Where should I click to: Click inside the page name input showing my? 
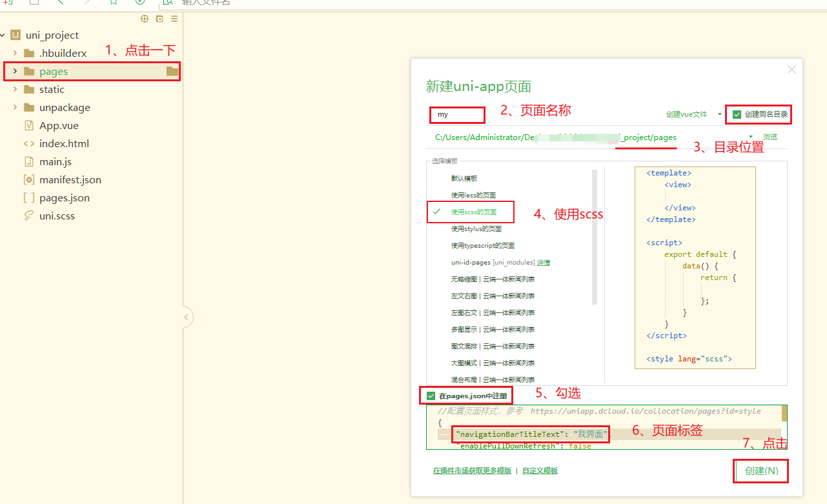pos(456,114)
